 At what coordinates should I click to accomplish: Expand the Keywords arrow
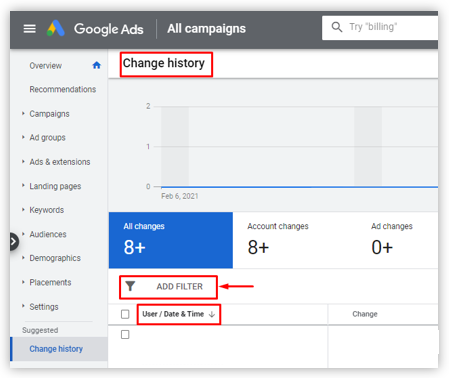click(23, 210)
